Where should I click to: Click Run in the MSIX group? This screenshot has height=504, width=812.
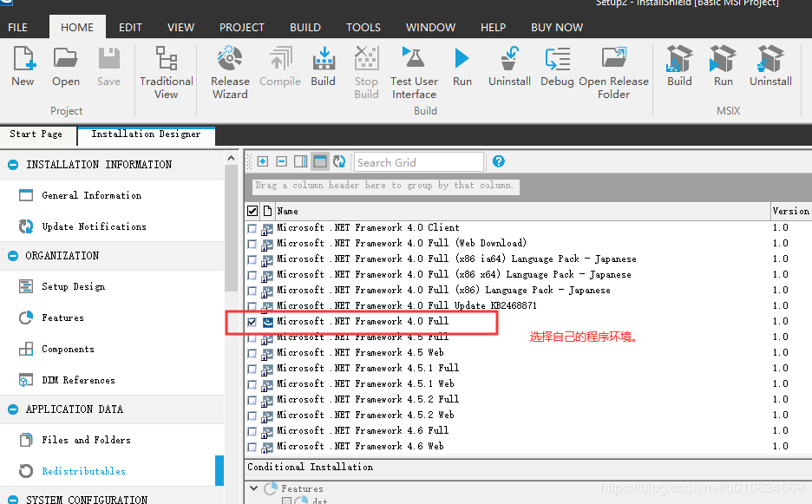pos(723,66)
